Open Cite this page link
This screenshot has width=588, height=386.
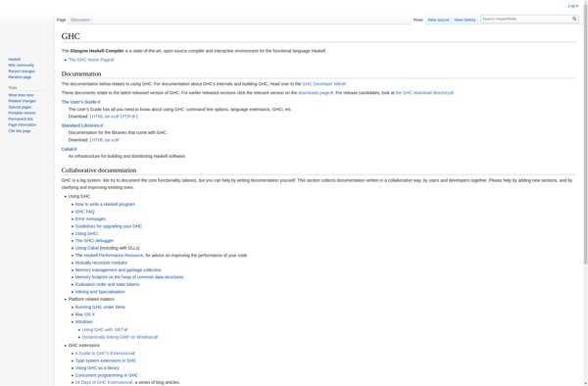tap(20, 131)
